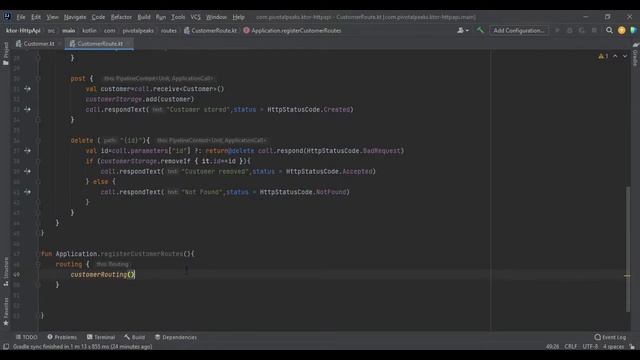Toggle the Favorites tool window
Image resolution: width=640 pixels, height=360 pixels.
(x=6, y=311)
